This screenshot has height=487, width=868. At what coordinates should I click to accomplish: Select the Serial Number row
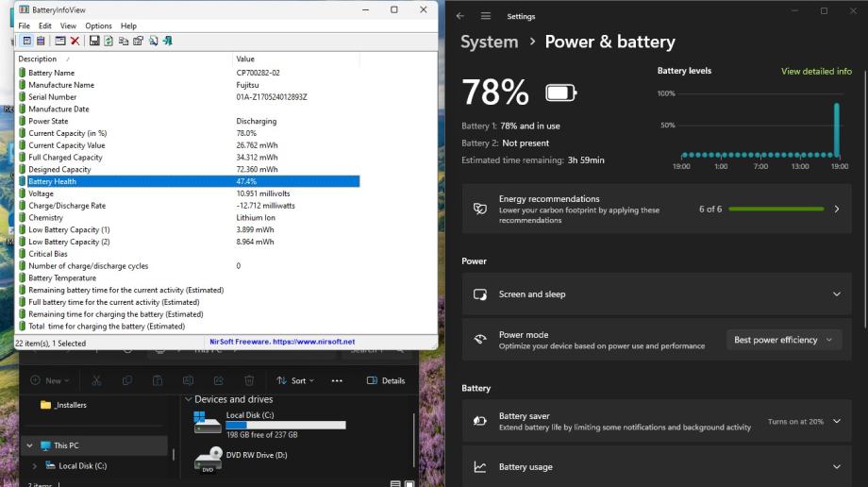[x=188, y=97]
